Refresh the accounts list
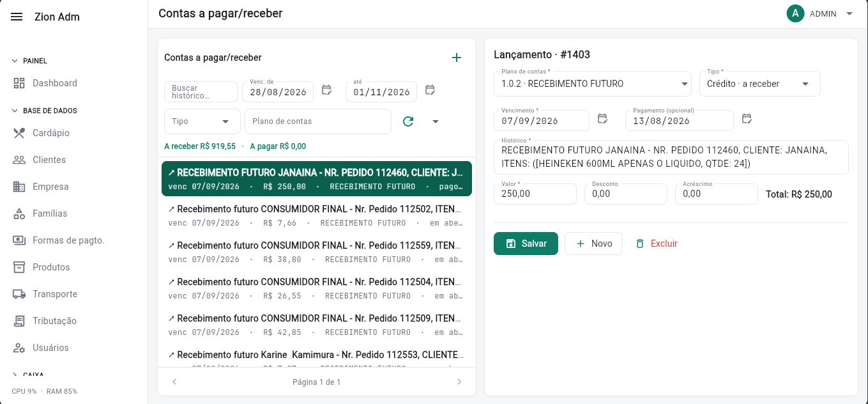 tap(408, 121)
